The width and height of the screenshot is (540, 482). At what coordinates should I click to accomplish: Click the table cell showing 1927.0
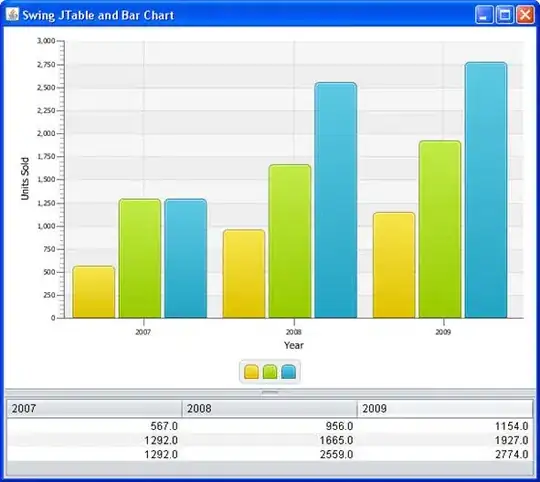click(445, 440)
